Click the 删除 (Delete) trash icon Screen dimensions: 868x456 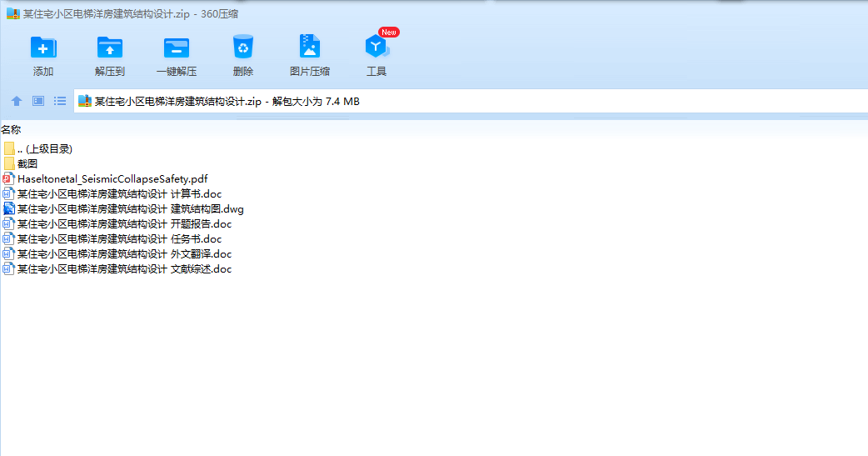[x=243, y=47]
